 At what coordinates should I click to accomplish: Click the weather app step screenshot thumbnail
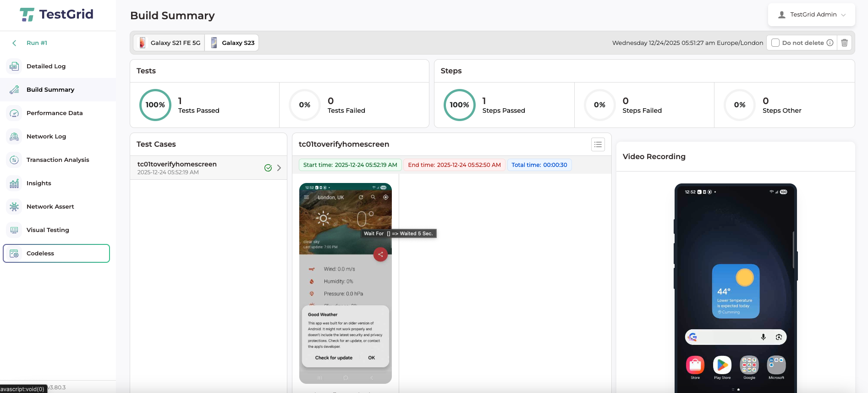[345, 283]
